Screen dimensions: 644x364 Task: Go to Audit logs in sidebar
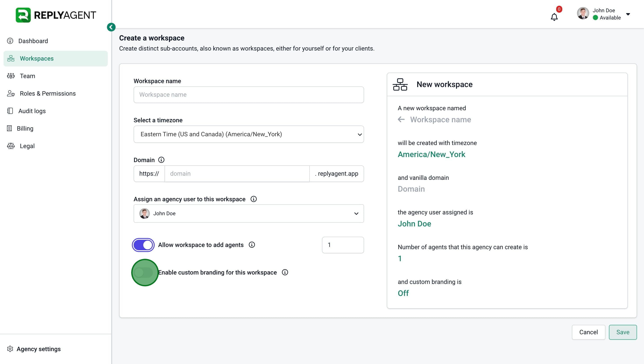click(32, 111)
